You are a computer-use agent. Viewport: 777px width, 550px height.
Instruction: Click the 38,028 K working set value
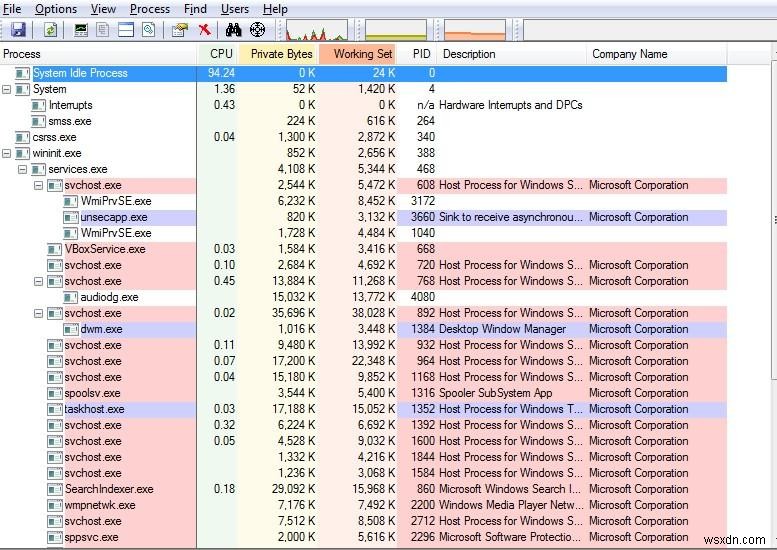pos(374,313)
